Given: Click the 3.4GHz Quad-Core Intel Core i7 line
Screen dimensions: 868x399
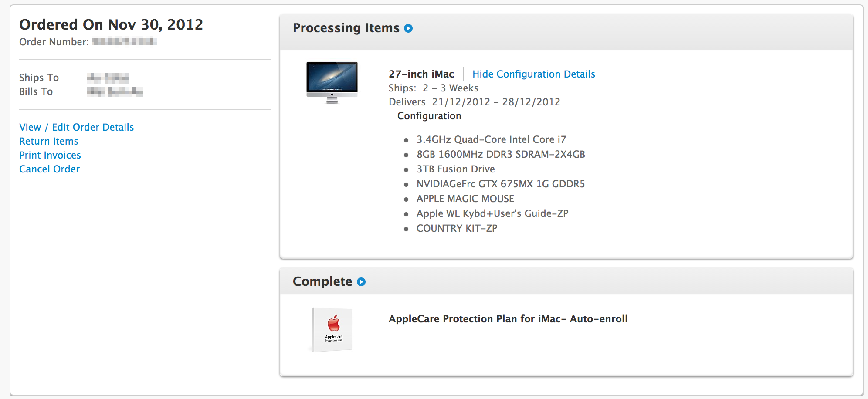Looking at the screenshot, I should click(x=492, y=139).
